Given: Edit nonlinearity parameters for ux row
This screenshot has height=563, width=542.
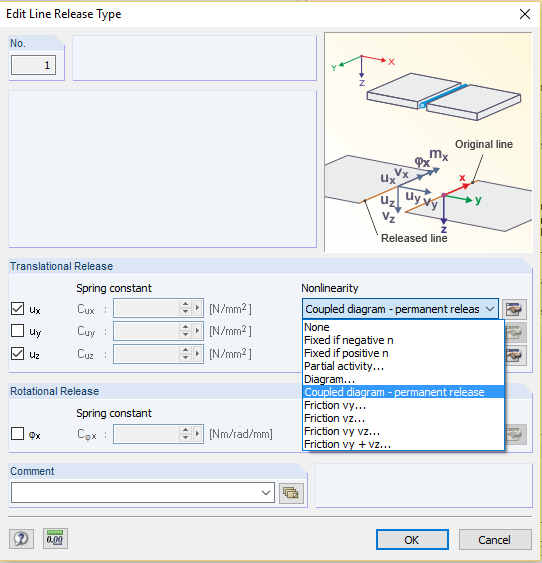Looking at the screenshot, I should pos(514,309).
